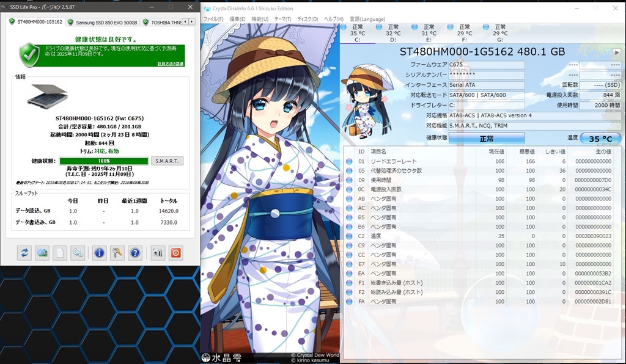Select drive G: in CrystalDiskInfo

[x=500, y=33]
